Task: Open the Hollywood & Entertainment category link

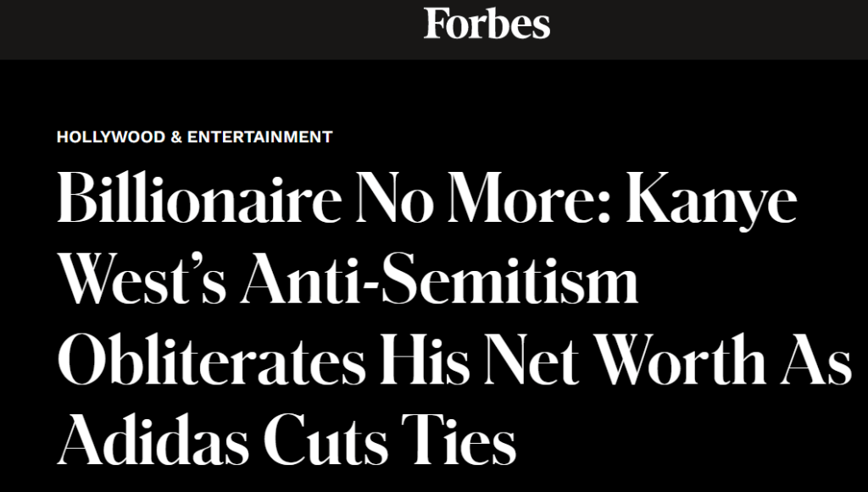Action: [194, 136]
